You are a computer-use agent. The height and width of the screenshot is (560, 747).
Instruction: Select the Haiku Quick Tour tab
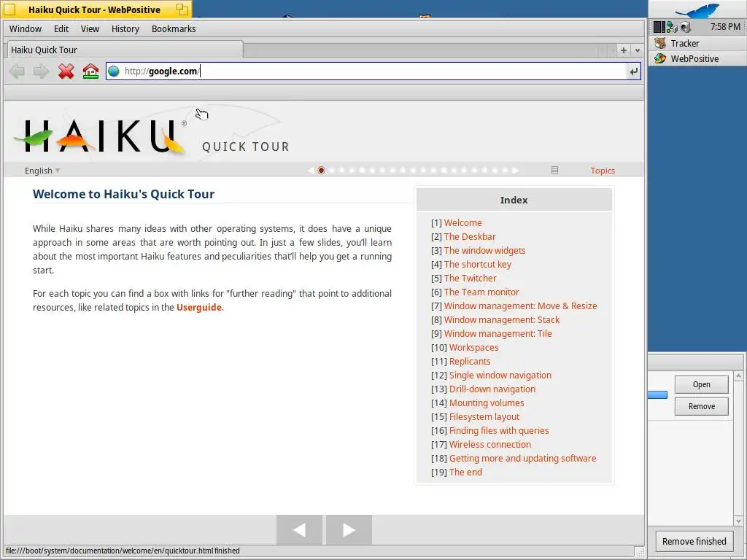(125, 50)
